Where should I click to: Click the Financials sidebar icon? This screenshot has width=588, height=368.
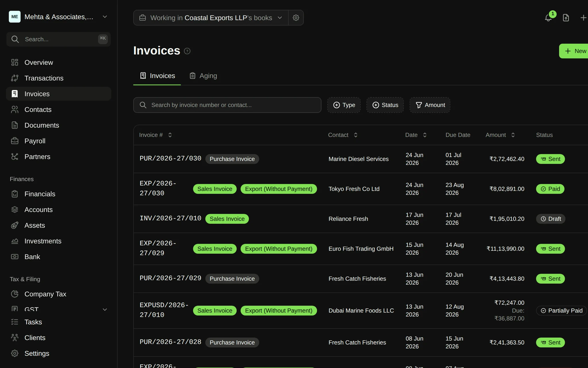[15, 194]
